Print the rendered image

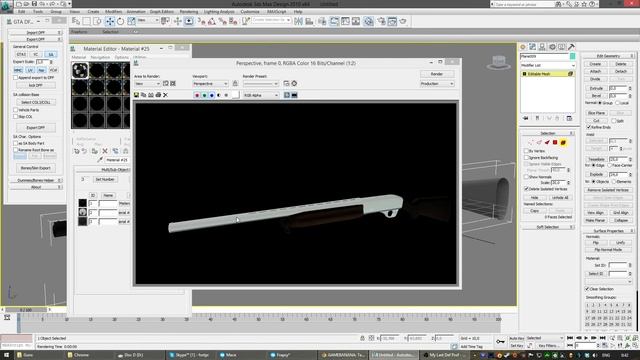click(158, 95)
